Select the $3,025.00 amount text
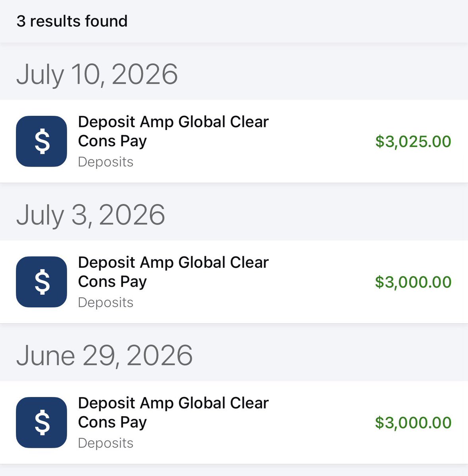 pos(413,142)
